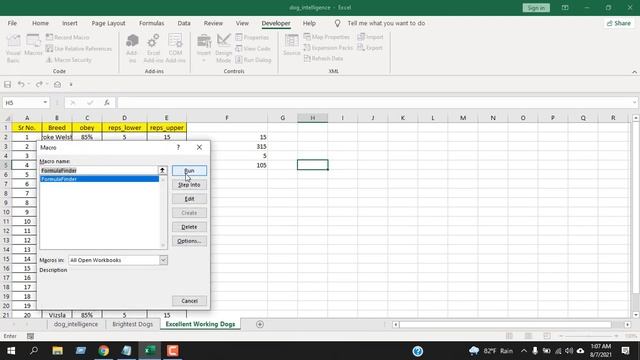Open Ribbon Display Options icon
640x360 pixels.
565,8
